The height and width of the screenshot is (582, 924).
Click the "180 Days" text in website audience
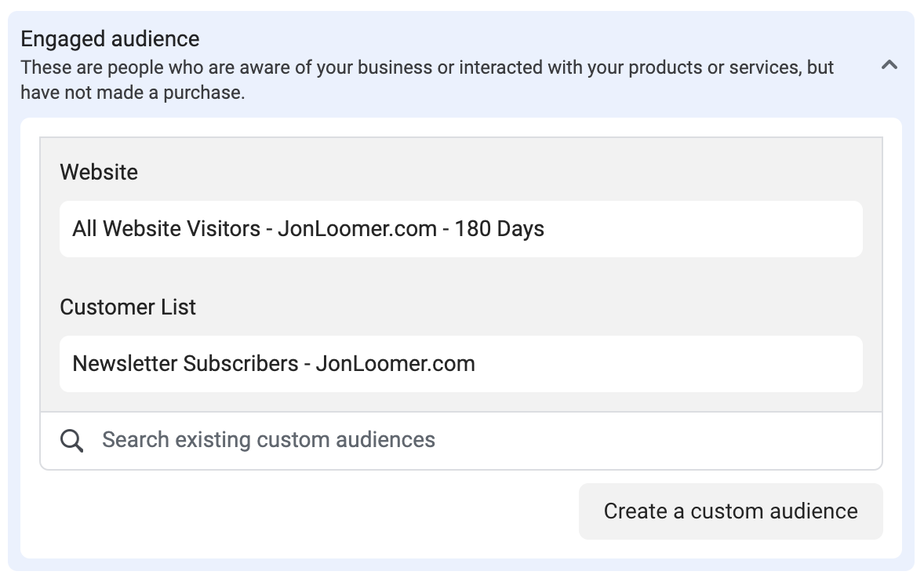499,228
